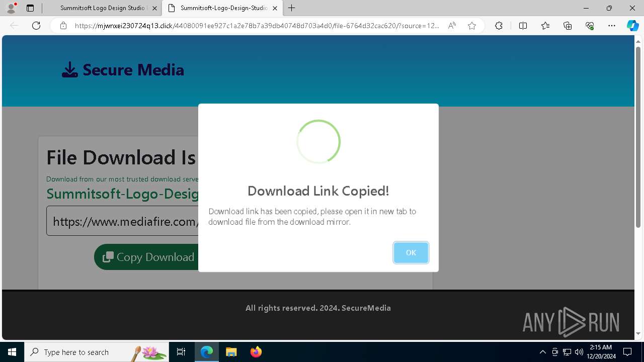The width and height of the screenshot is (644, 362).
Task: Open the network status tray icon
Action: (567, 352)
